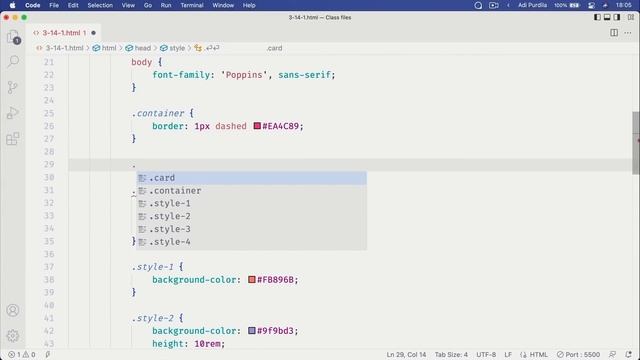The width and height of the screenshot is (640, 360).
Task: Select .style-3 autocomplete suggestion
Action: [x=251, y=229]
